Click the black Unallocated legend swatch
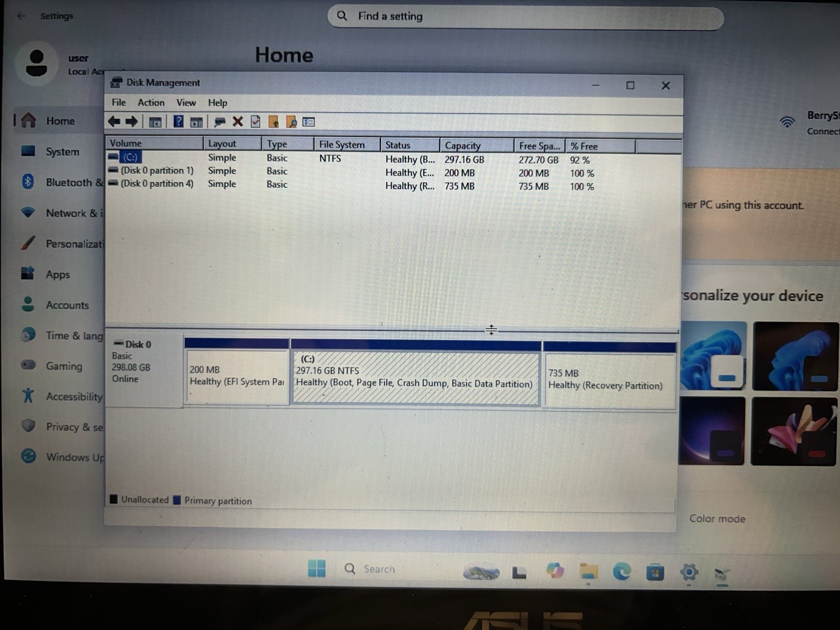The image size is (840, 630). click(x=113, y=499)
